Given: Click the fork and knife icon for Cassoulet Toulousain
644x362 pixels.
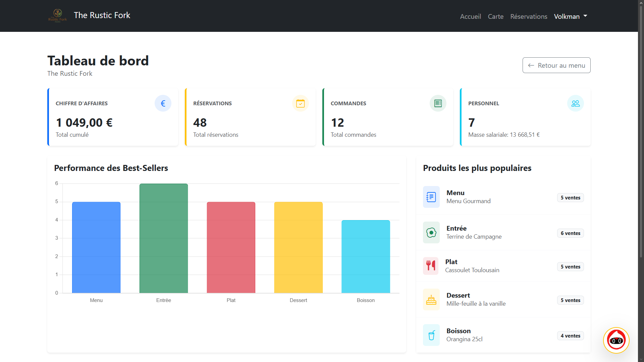Looking at the screenshot, I should 431,266.
